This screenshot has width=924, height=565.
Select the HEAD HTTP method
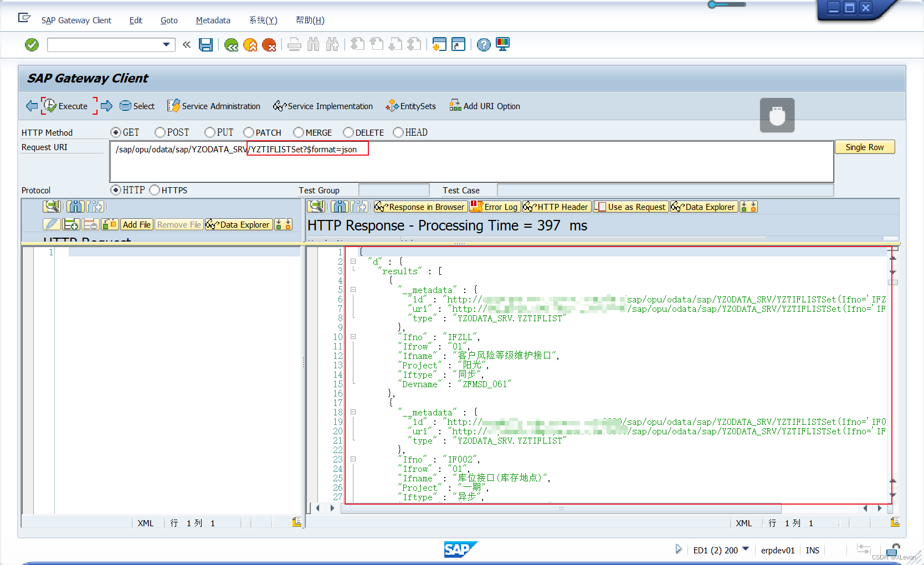(398, 132)
